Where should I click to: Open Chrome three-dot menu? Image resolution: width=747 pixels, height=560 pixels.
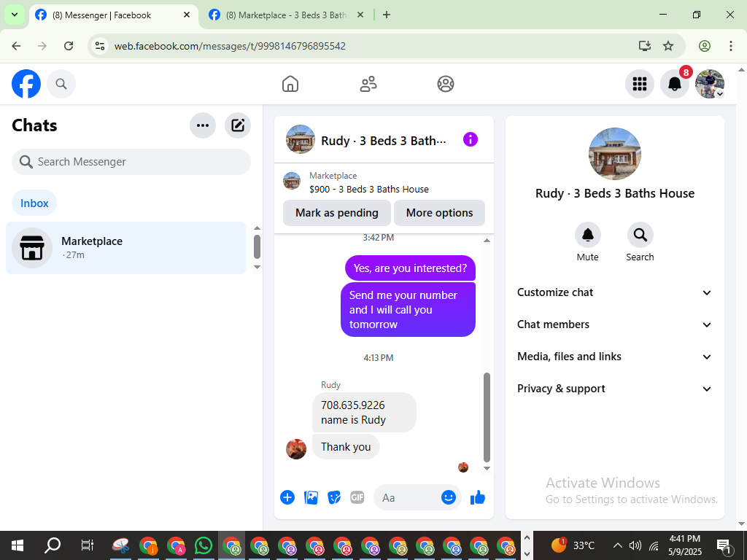tap(731, 46)
